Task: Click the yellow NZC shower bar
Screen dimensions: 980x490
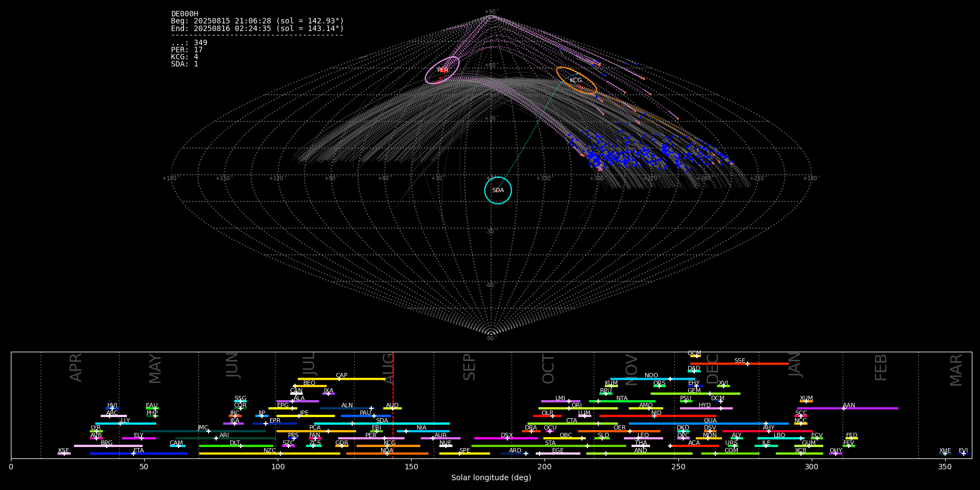Action: pos(269,454)
